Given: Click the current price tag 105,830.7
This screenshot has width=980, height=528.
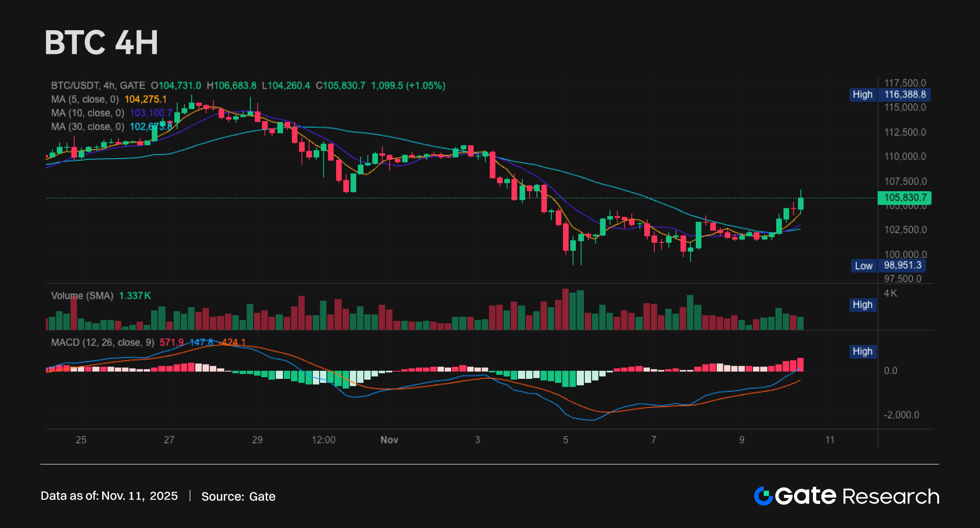Looking at the screenshot, I should click(904, 198).
